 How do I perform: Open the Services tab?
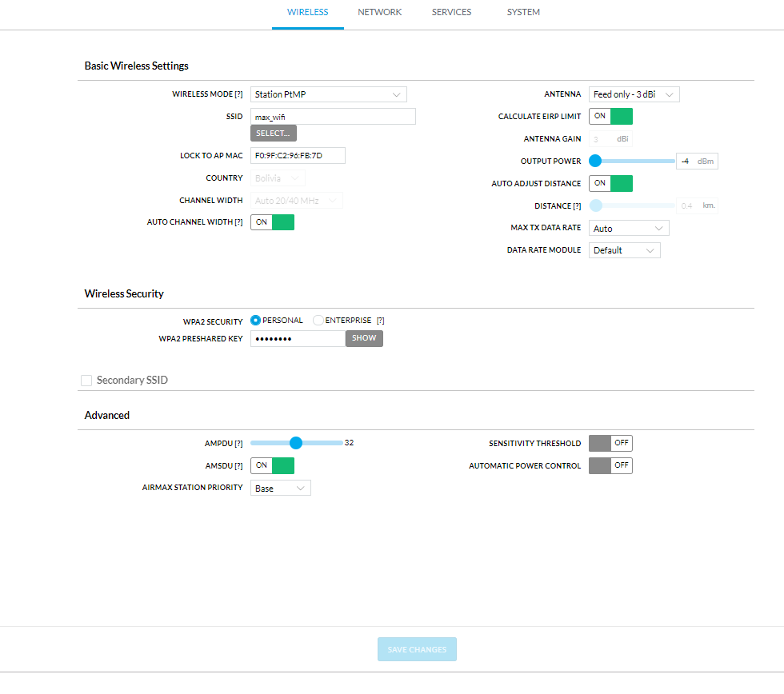(451, 13)
